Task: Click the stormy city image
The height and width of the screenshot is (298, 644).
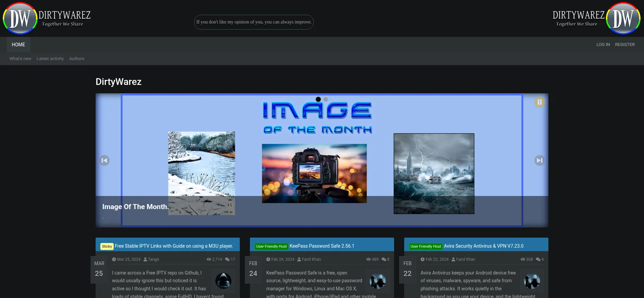Action: [x=434, y=173]
